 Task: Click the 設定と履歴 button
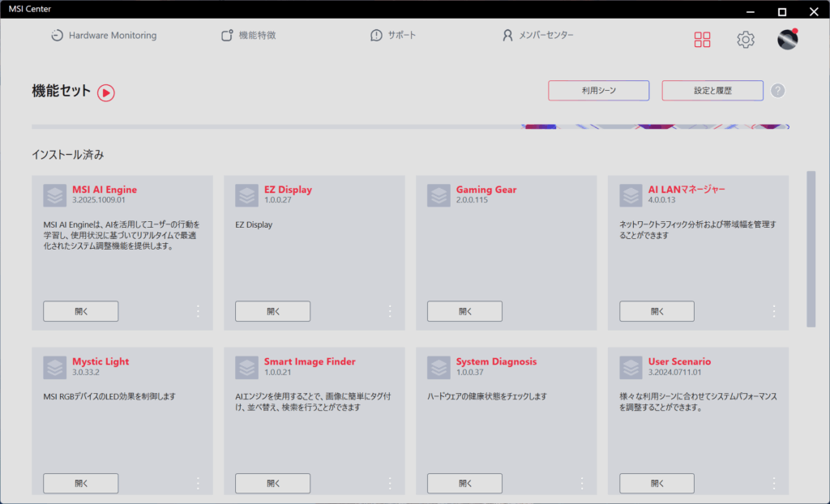[712, 91]
